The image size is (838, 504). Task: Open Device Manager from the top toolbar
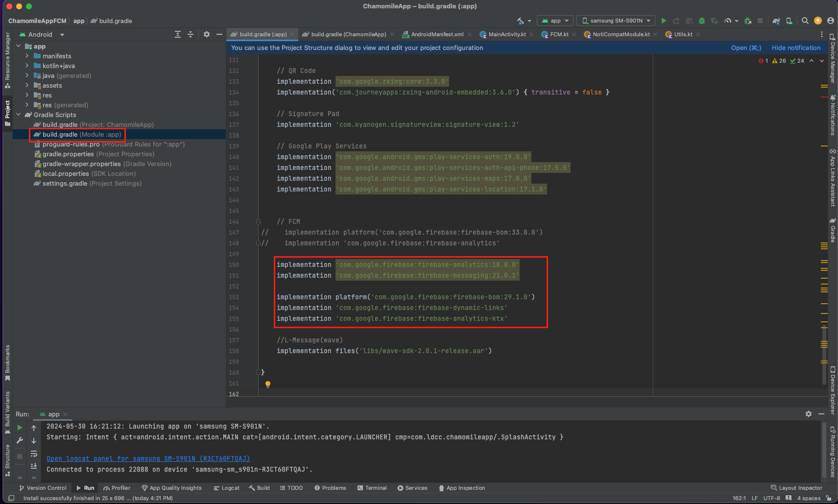coord(789,21)
